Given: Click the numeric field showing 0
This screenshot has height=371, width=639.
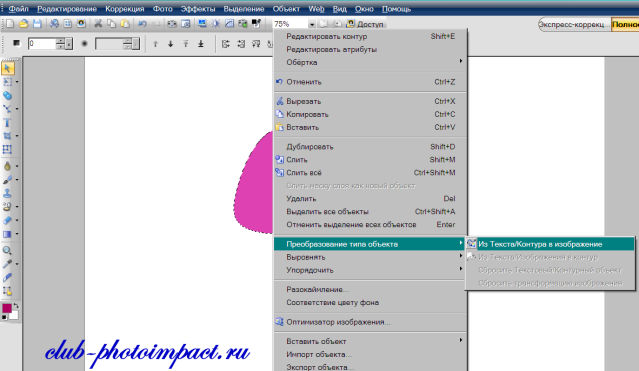Looking at the screenshot, I should tap(42, 43).
